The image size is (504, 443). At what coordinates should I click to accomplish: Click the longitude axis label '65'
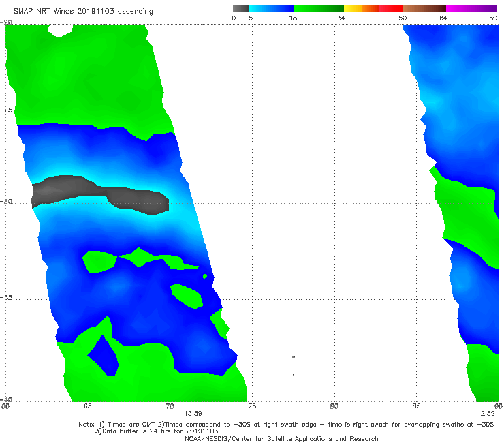88,406
